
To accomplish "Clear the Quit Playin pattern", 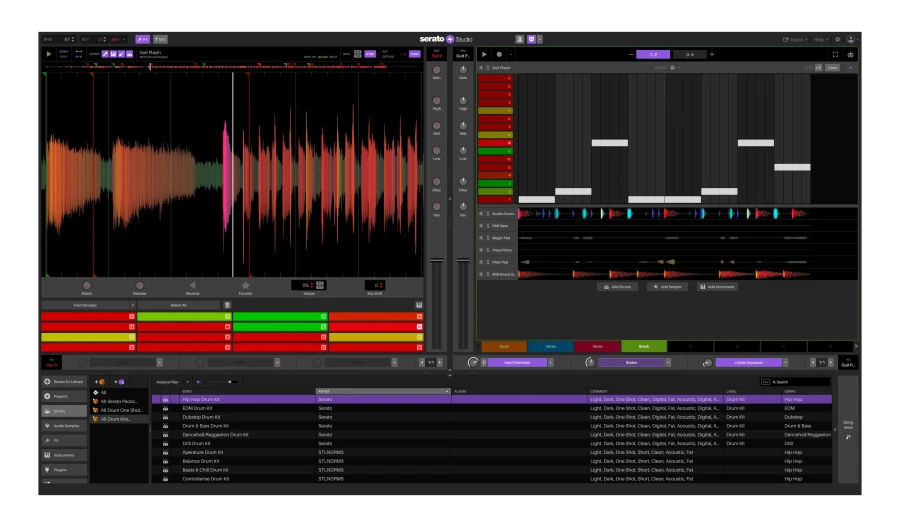I will click(x=832, y=68).
